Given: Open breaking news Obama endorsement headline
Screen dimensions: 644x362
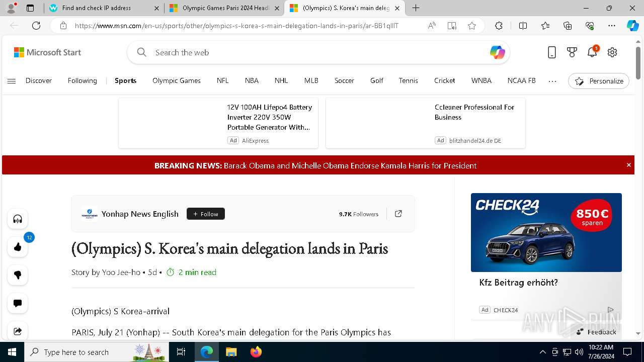Looking at the screenshot, I should [x=350, y=165].
